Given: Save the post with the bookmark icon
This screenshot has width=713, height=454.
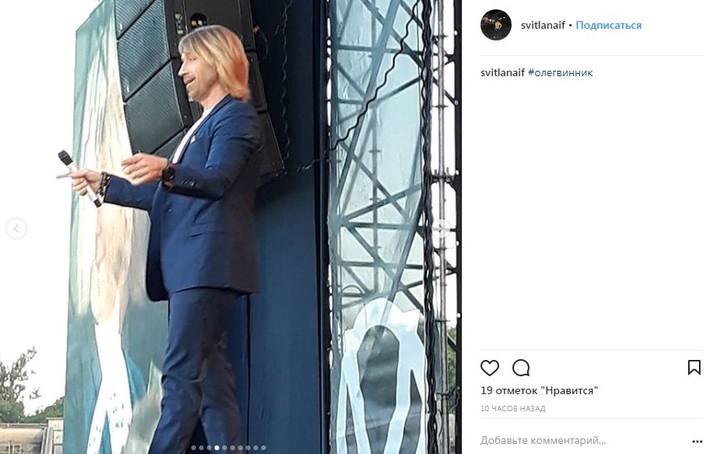Looking at the screenshot, I should click(x=694, y=367).
